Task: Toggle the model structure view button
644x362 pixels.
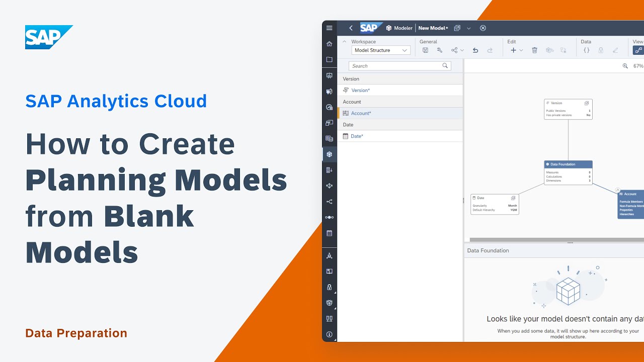Action: click(x=638, y=50)
